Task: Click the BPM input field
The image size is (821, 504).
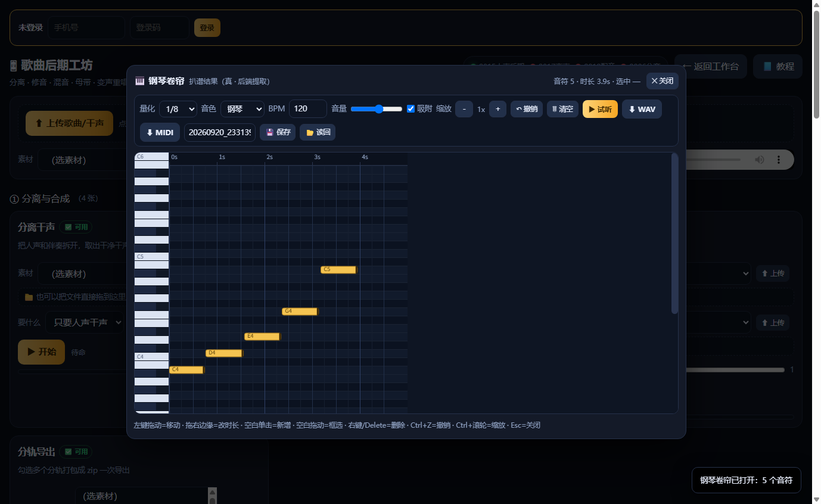Action: (308, 108)
